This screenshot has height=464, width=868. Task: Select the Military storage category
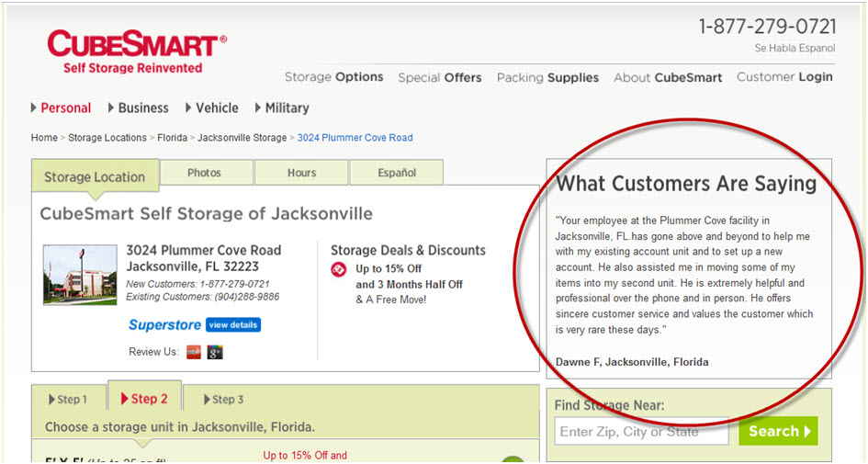point(282,108)
